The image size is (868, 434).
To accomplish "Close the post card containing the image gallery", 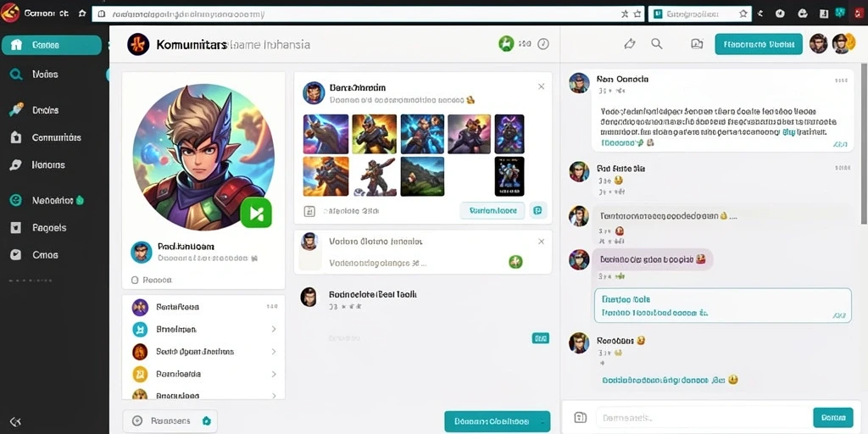I will (x=542, y=86).
